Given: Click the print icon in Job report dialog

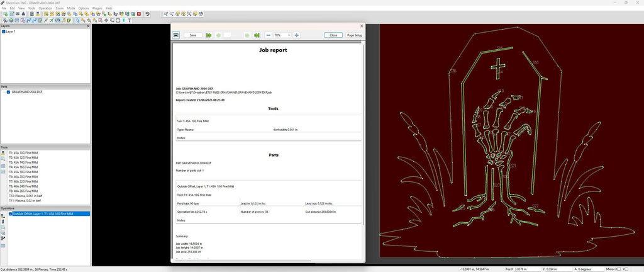Looking at the screenshot, I should pyautogui.click(x=176, y=35).
